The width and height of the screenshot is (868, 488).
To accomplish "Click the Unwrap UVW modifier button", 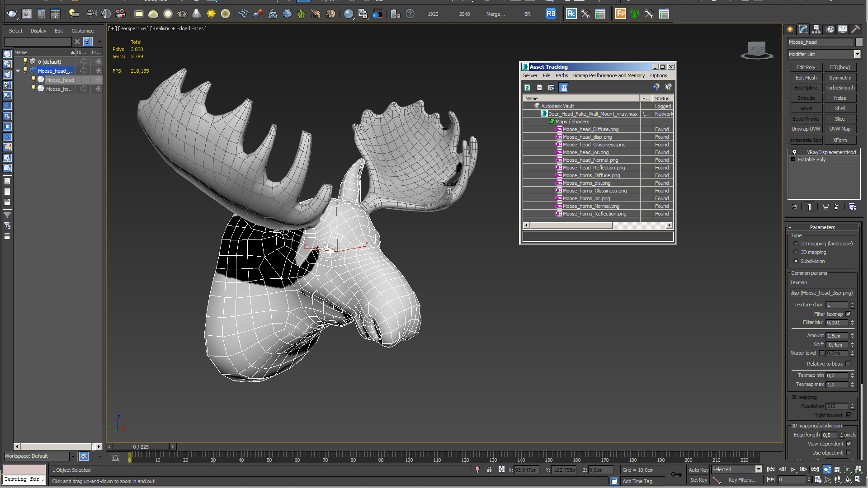I will click(806, 129).
